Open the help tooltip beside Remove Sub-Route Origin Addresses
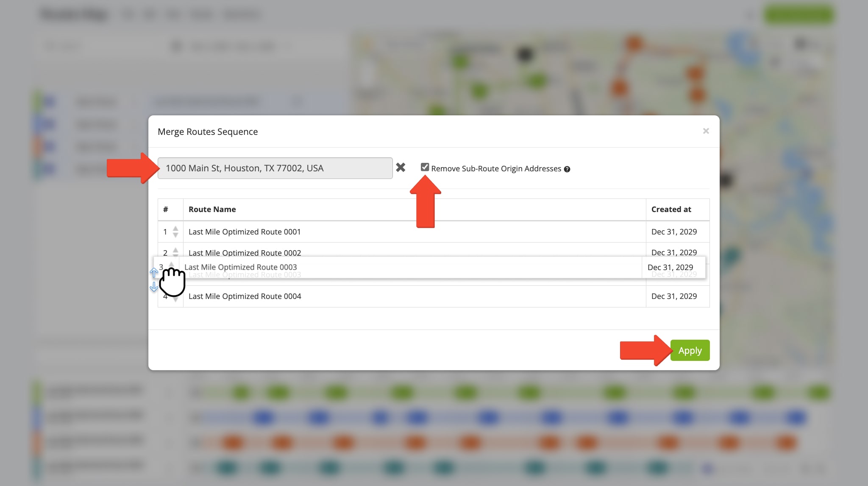The image size is (868, 486). click(568, 169)
